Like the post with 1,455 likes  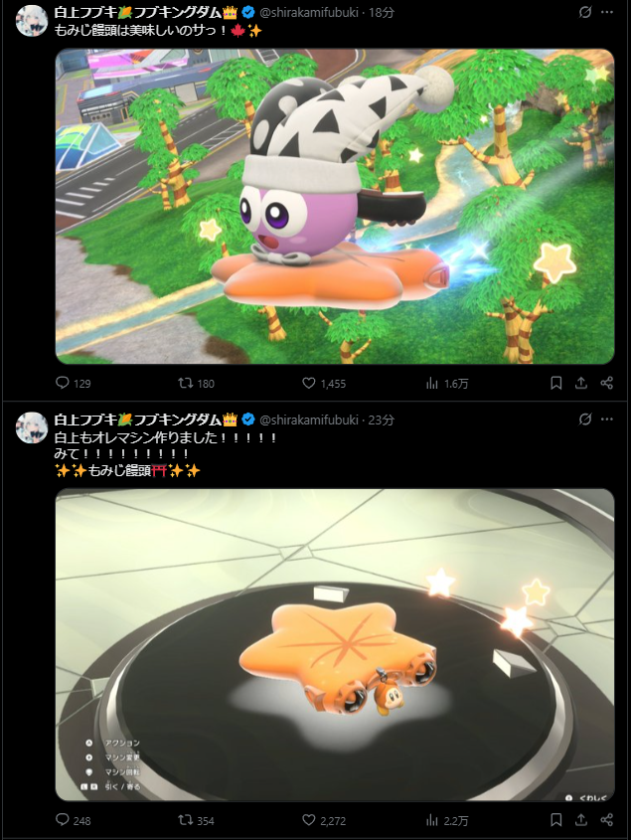click(x=324, y=383)
